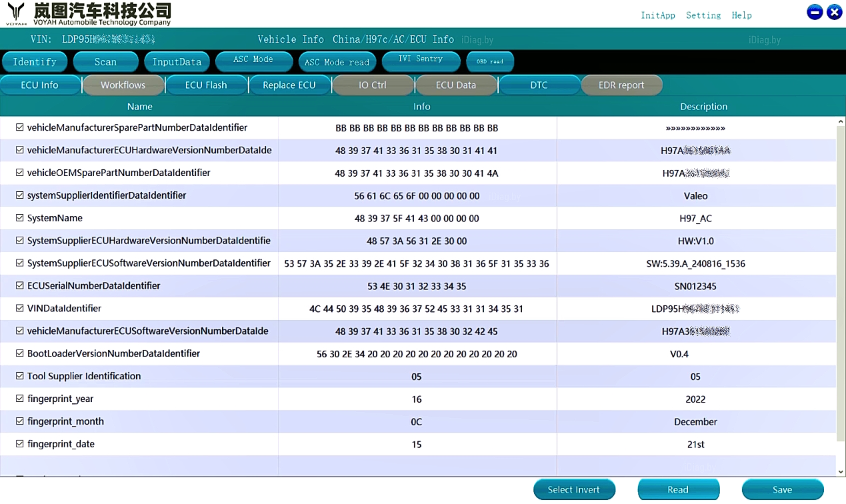The image size is (846, 504).
Task: Open the ECU Flash tab
Action: tap(206, 85)
